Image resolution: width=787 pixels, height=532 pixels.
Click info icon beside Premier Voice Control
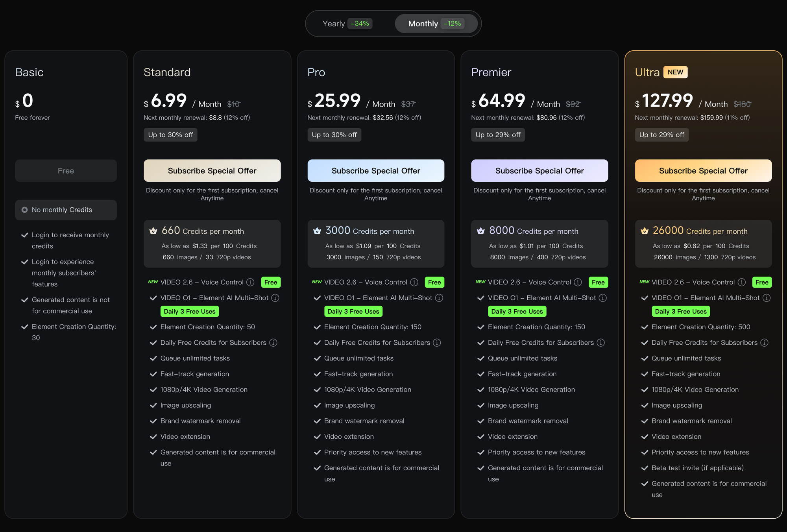[x=578, y=282]
